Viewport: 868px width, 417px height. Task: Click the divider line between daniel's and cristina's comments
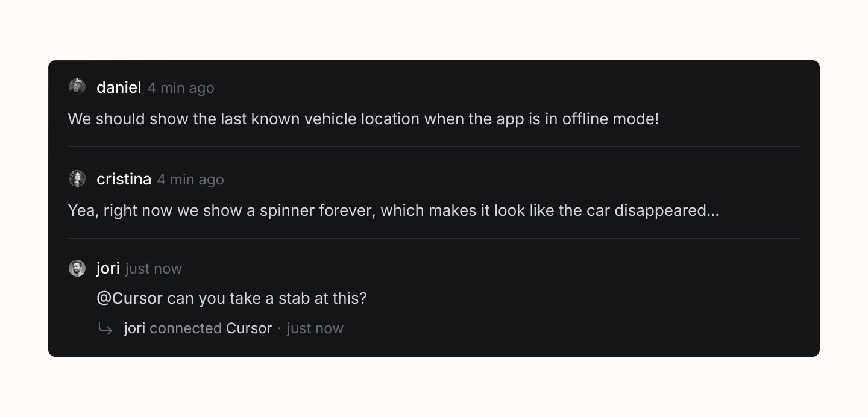pos(434,146)
